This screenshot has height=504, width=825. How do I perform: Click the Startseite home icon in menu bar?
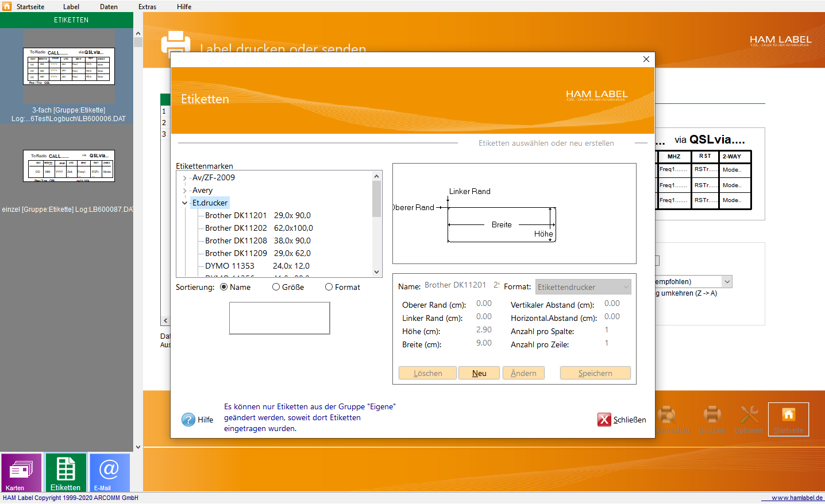click(x=7, y=6)
